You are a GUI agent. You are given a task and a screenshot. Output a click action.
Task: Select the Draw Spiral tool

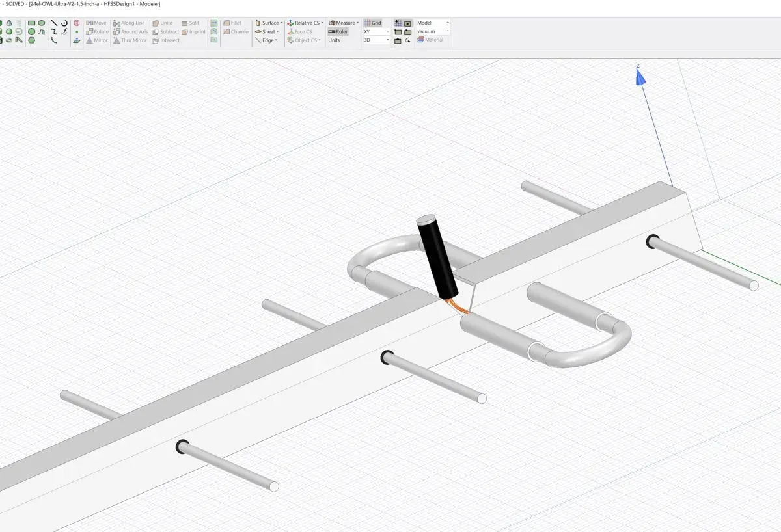[x=19, y=31]
